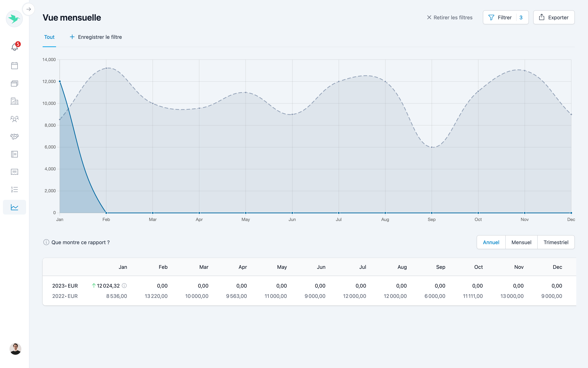Expand the sidebar with the arrow button
The width and height of the screenshot is (588, 368).
point(29,9)
